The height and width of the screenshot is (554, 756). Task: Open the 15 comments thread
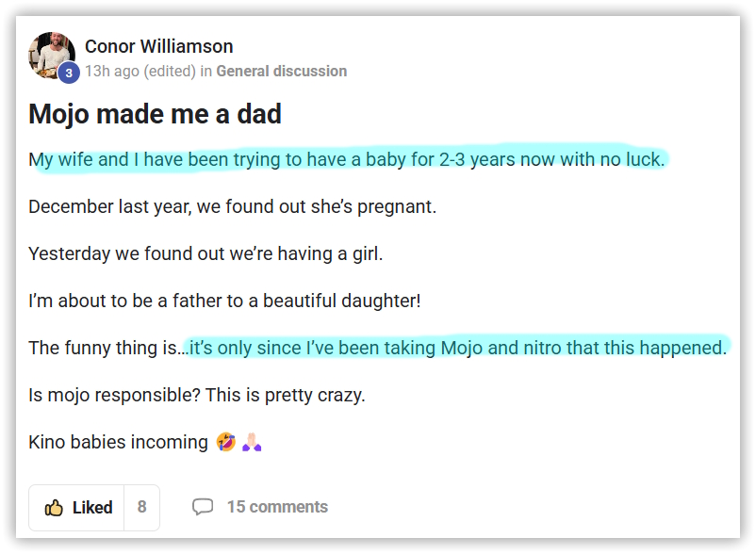pyautogui.click(x=277, y=507)
